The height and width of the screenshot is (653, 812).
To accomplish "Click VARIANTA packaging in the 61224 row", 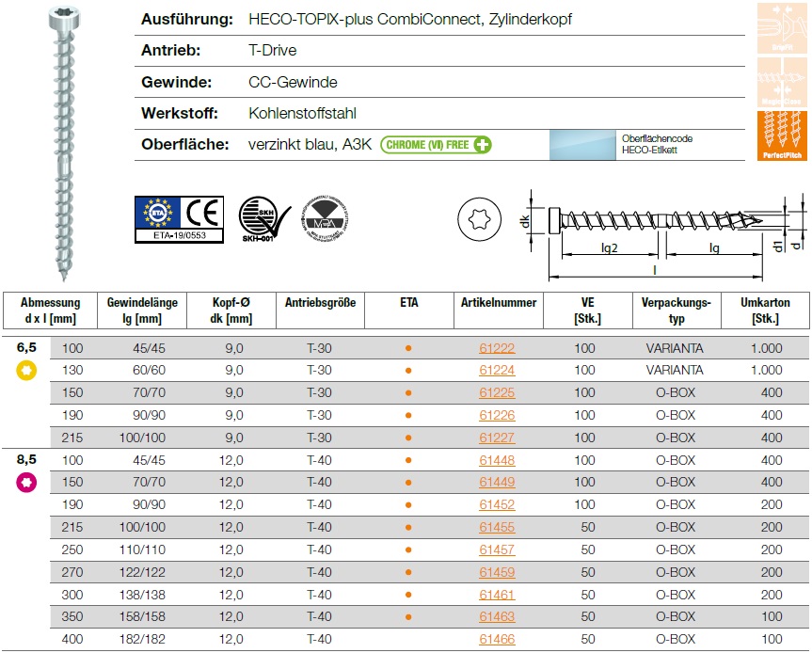I will [675, 371].
